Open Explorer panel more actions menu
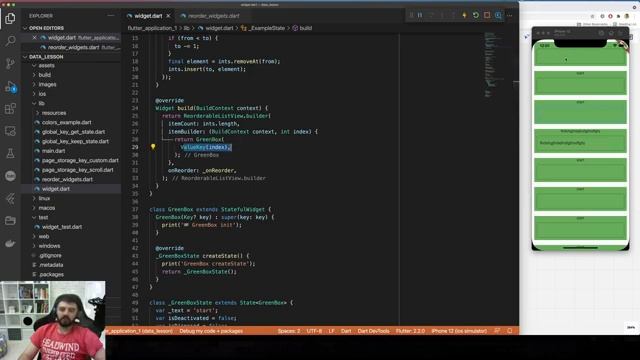The height and width of the screenshot is (360, 640). [x=111, y=16]
